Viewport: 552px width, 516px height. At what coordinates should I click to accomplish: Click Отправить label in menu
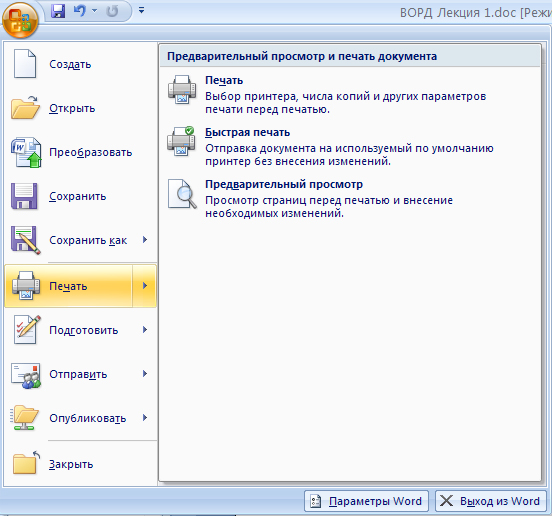78,374
